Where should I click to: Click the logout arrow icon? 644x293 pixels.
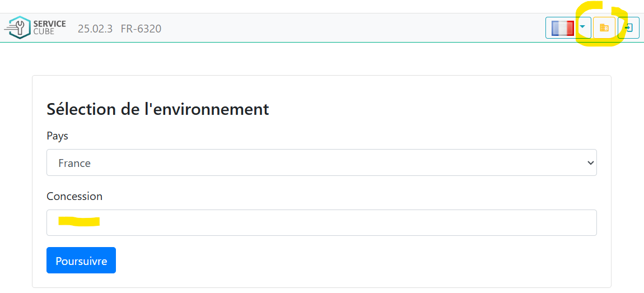pos(628,28)
